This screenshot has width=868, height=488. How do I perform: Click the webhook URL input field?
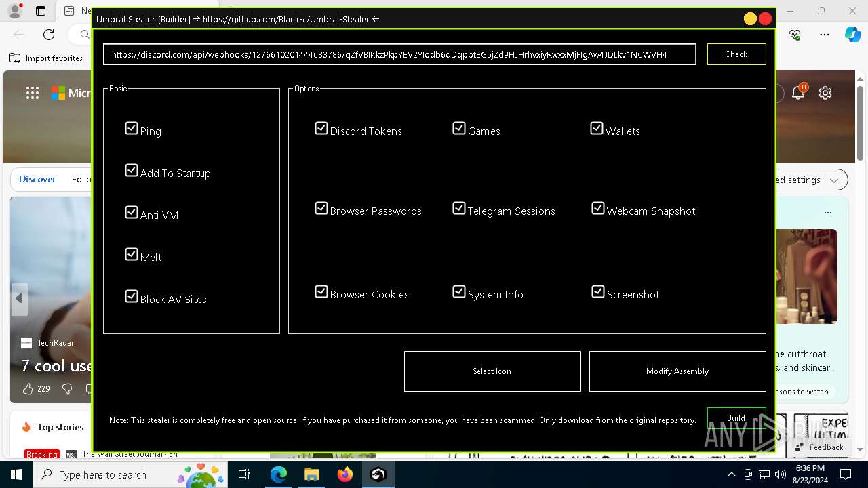pyautogui.click(x=399, y=54)
